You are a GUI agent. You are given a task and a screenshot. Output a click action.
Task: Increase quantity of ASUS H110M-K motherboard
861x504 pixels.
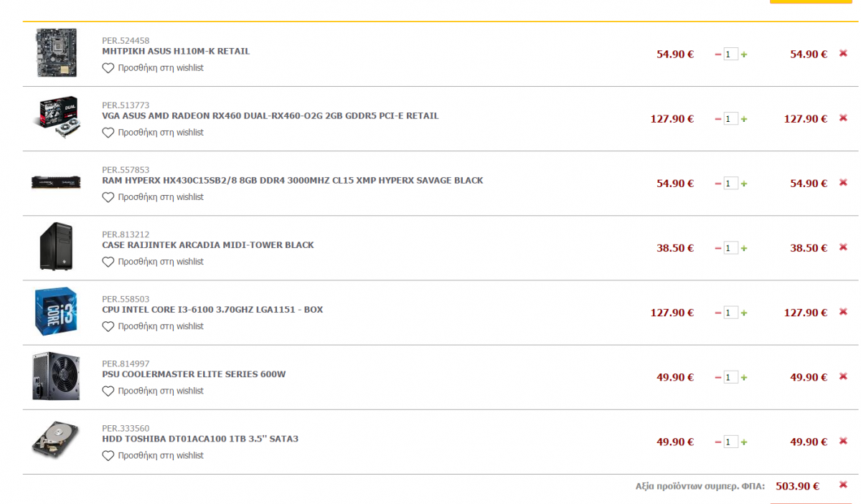tap(744, 54)
